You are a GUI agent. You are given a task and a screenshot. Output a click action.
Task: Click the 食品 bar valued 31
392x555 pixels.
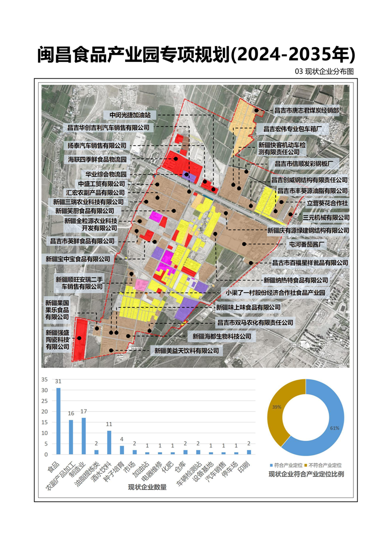pos(58,421)
